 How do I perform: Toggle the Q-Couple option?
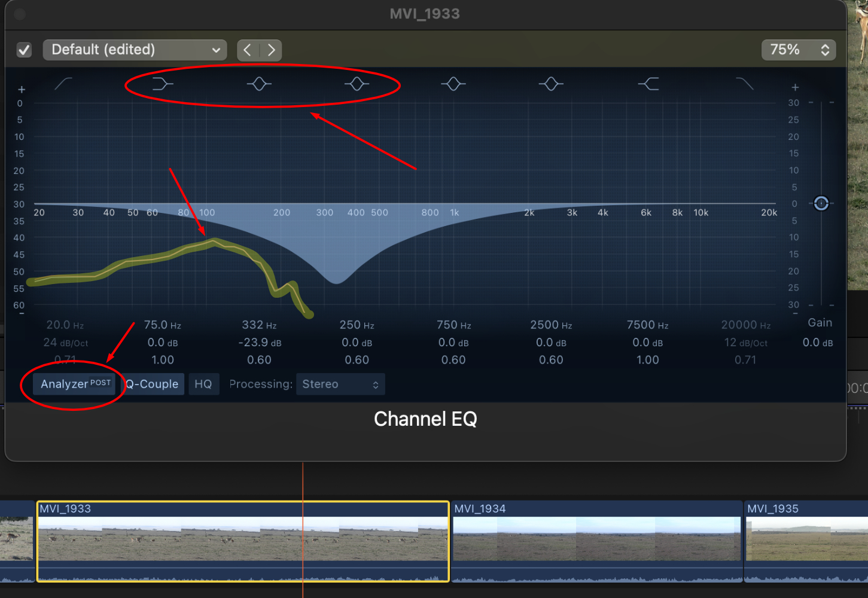click(x=153, y=384)
